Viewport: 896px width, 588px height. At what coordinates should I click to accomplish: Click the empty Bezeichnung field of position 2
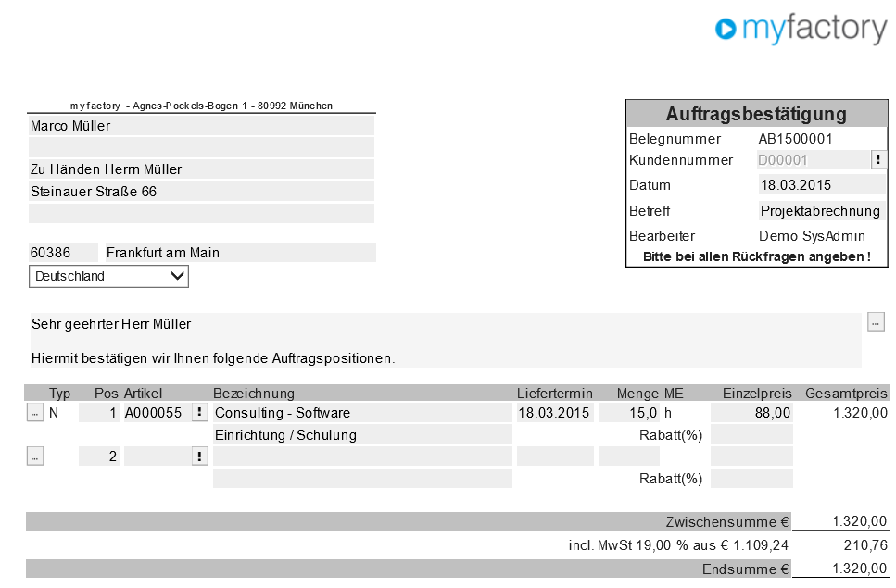click(x=362, y=457)
